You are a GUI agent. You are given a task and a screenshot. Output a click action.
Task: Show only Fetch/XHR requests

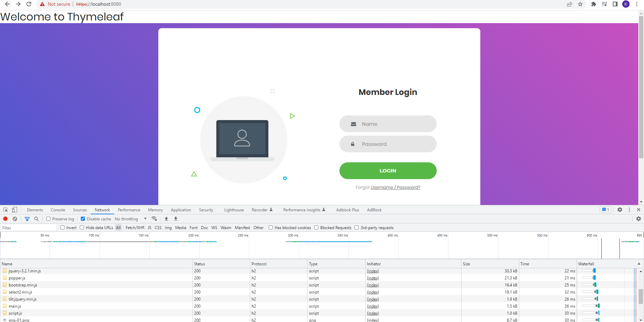point(135,227)
